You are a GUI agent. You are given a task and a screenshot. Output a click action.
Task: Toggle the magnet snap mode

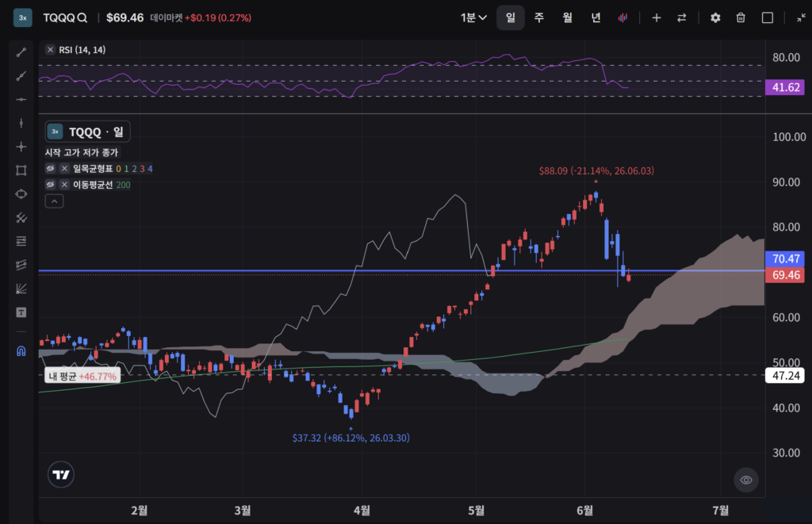pyautogui.click(x=21, y=351)
